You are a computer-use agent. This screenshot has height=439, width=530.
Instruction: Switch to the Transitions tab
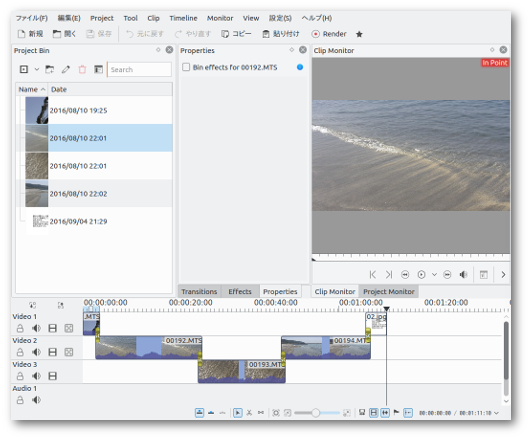[199, 291]
